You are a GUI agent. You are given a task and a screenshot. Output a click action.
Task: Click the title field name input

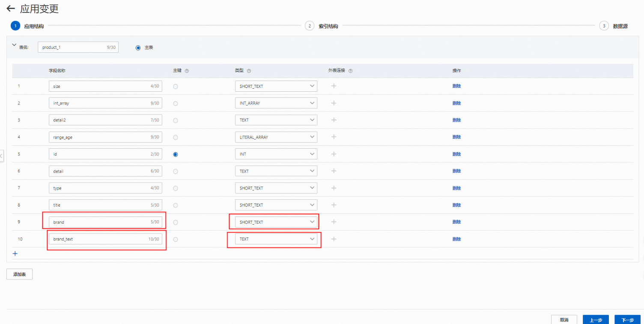coord(105,205)
